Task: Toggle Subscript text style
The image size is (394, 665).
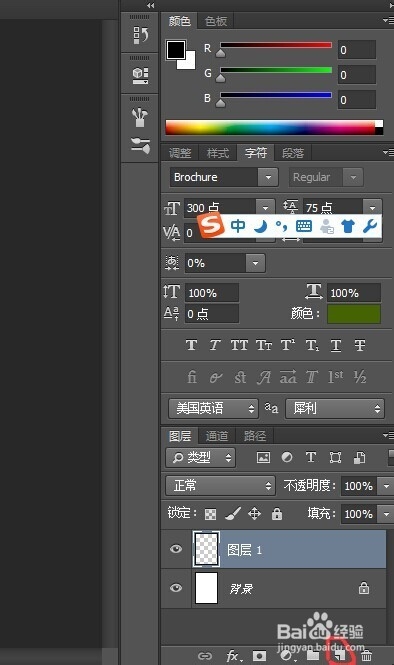Action: 312,345
